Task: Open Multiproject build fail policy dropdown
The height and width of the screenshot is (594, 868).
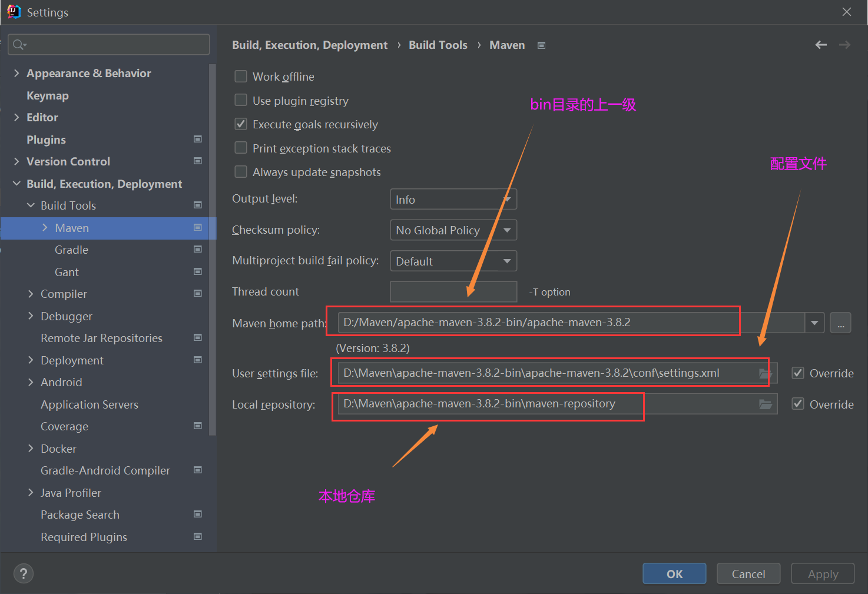Action: [x=453, y=261]
